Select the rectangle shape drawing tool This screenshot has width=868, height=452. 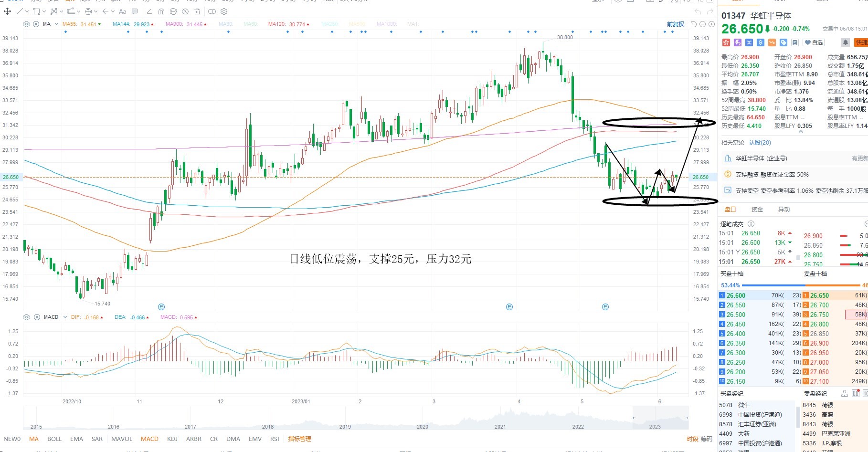pos(37,11)
